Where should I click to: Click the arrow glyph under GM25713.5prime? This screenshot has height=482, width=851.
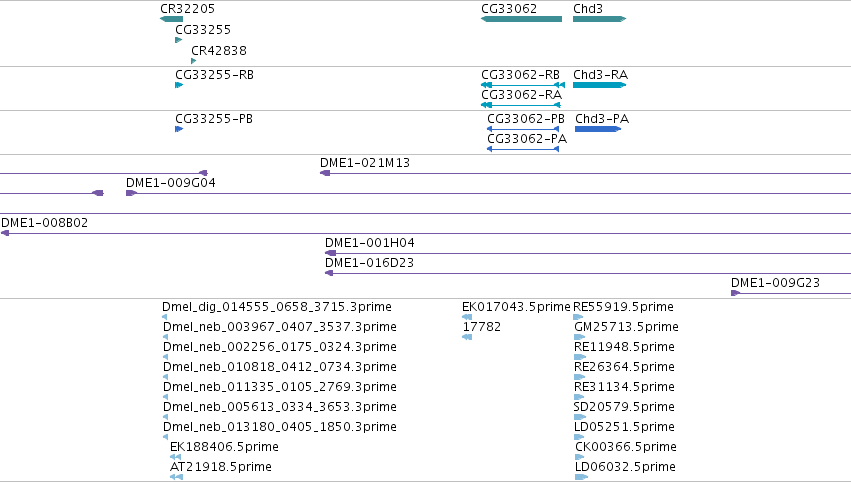pos(580,337)
